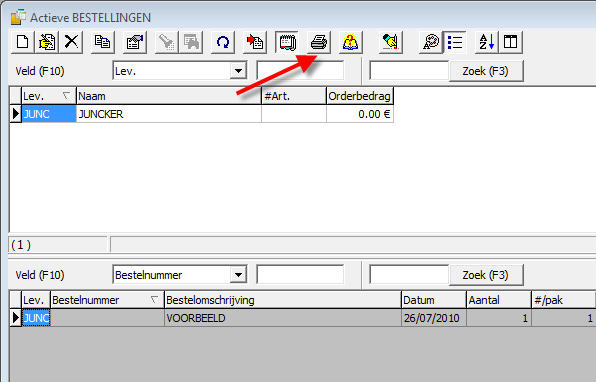
Task: Toggle the notepad toolbar button
Action: [x=287, y=42]
